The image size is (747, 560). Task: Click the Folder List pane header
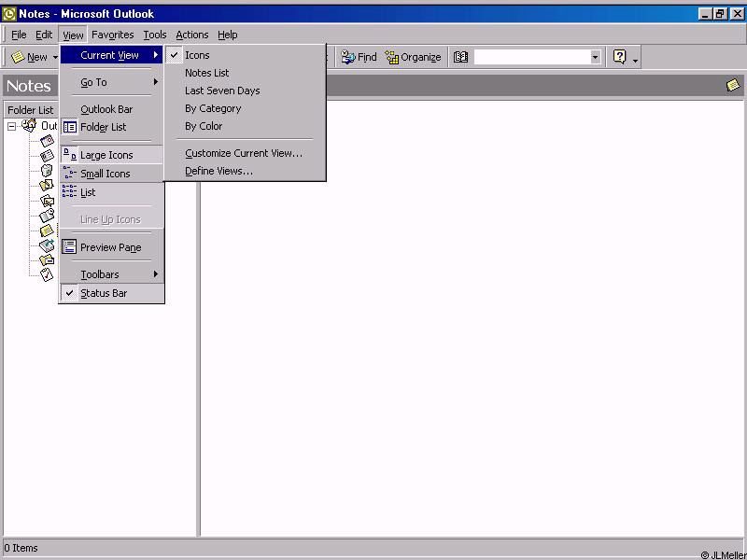click(31, 110)
